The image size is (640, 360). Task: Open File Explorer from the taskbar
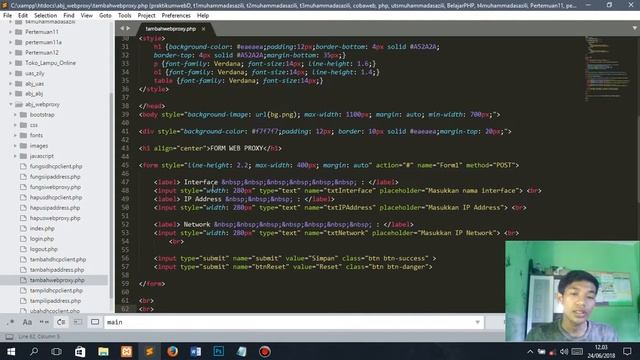pyautogui.click(x=103, y=351)
